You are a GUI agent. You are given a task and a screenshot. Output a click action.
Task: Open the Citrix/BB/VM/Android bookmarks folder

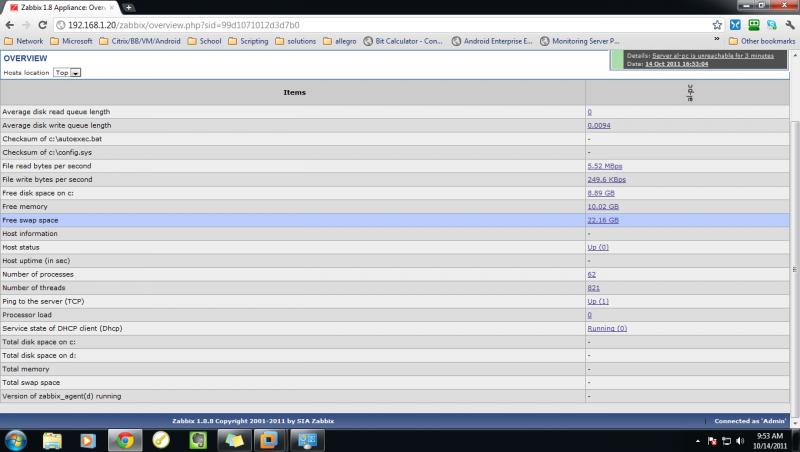click(x=140, y=41)
